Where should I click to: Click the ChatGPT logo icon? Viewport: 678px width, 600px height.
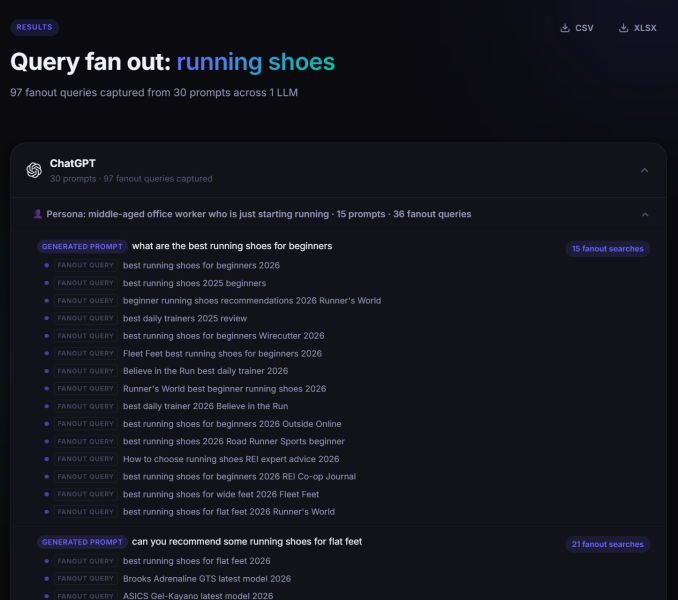(34, 170)
